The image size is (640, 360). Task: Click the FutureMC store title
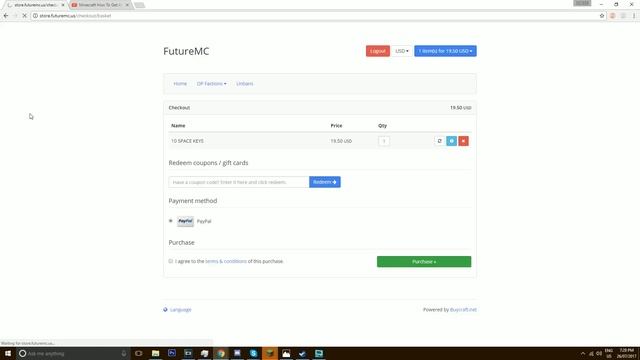click(x=186, y=51)
